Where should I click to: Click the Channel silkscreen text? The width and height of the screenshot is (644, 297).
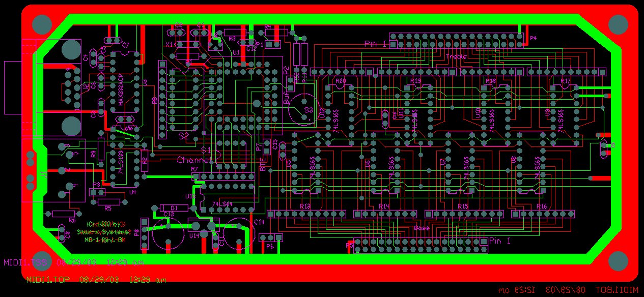click(x=193, y=160)
